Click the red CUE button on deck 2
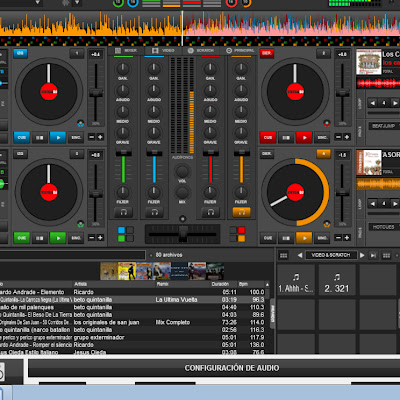The image size is (400, 400). 268,137
